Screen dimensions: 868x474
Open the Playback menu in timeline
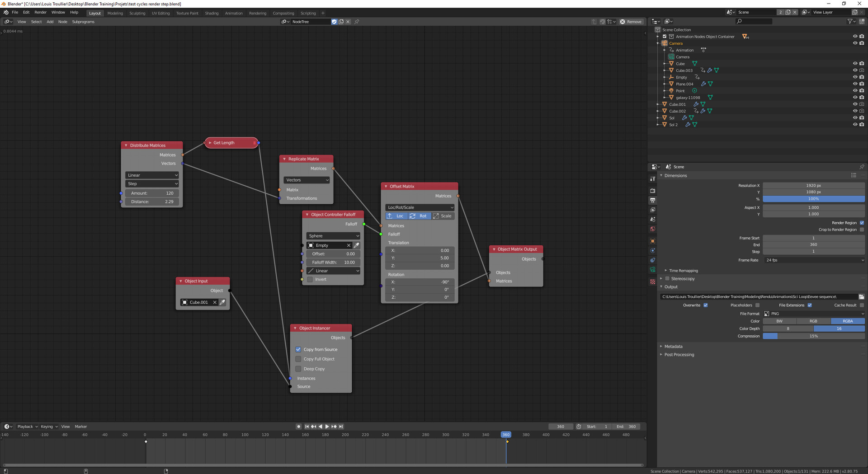coord(27,427)
